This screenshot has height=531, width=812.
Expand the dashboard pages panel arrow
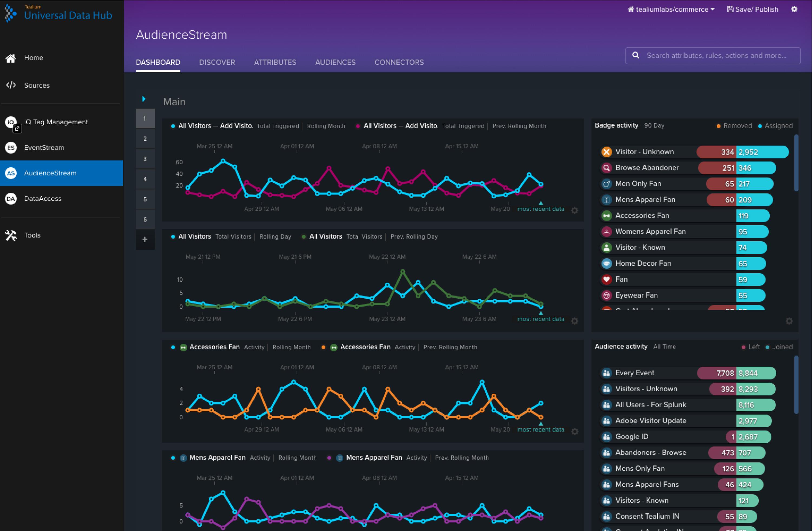pos(144,99)
